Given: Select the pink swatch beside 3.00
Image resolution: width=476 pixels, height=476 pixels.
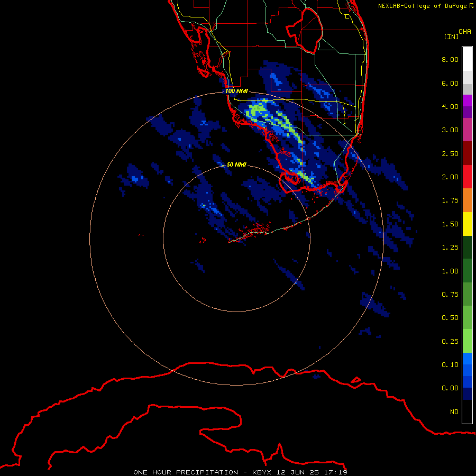Looking at the screenshot, I should pos(467,130).
